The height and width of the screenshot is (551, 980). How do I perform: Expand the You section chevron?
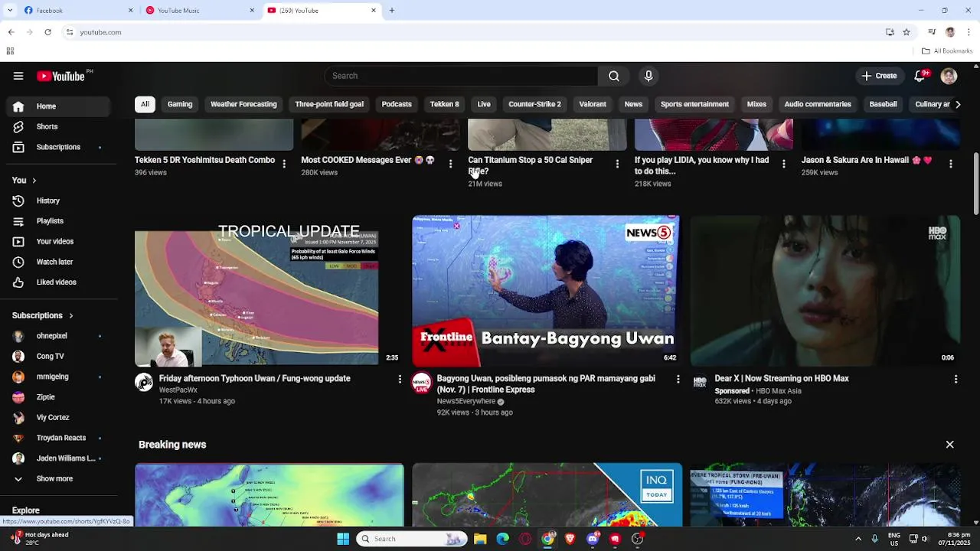(34, 181)
